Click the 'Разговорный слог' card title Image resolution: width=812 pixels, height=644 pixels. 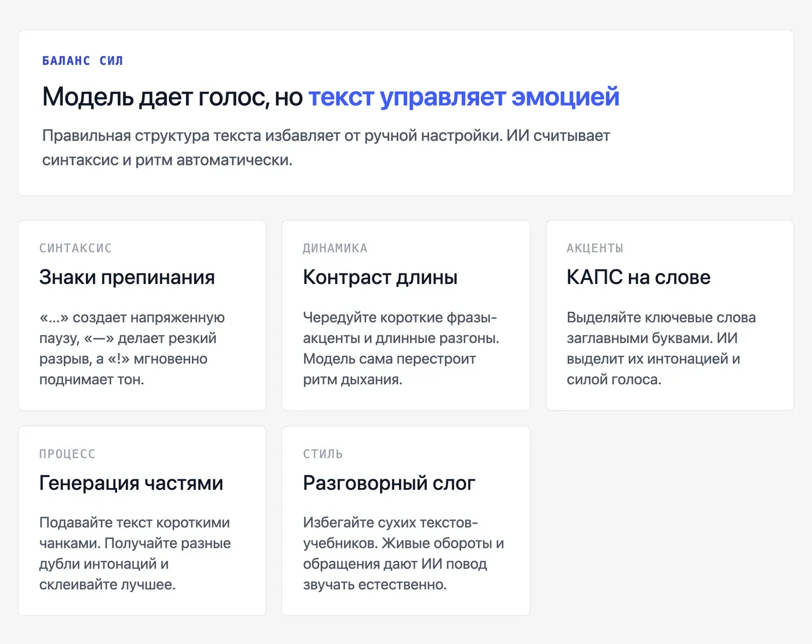pyautogui.click(x=389, y=483)
